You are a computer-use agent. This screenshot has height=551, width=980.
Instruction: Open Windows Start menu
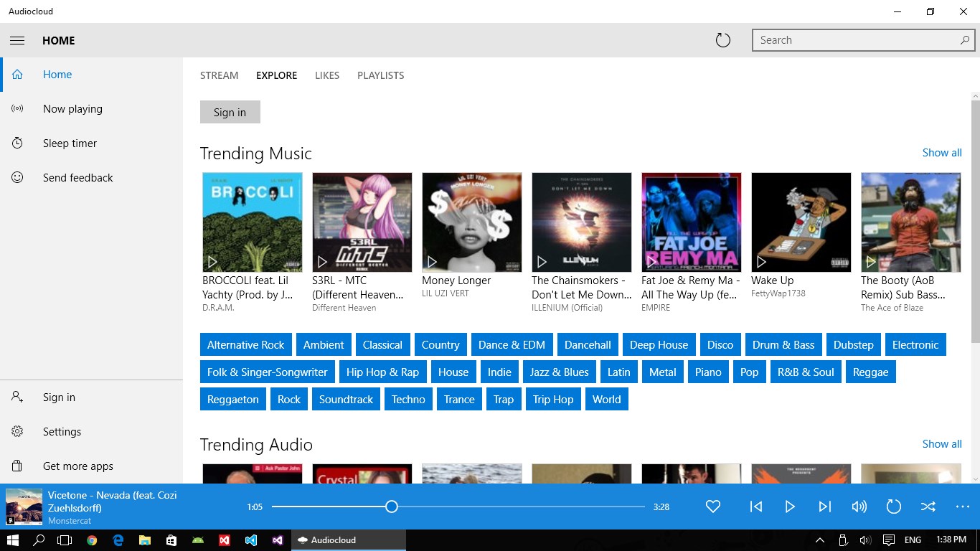13,540
